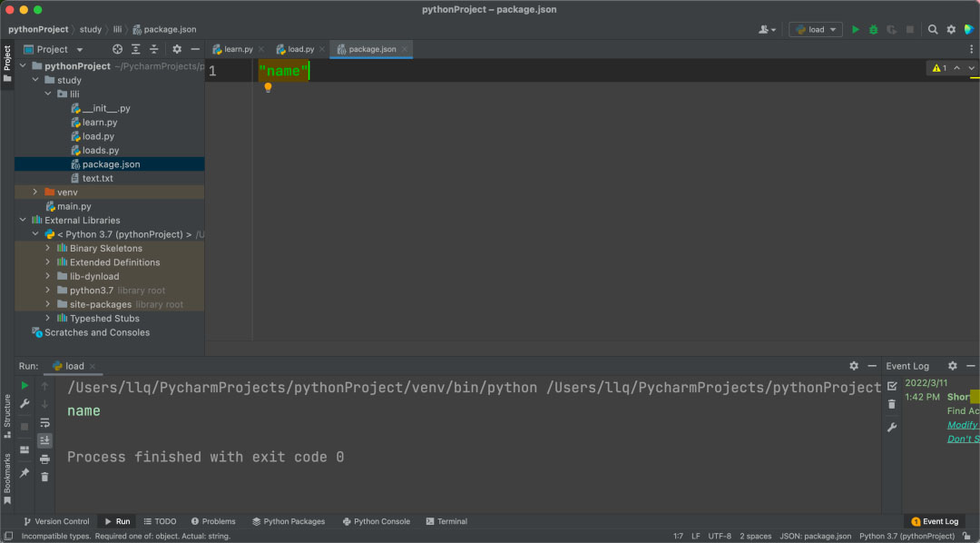The height and width of the screenshot is (543, 980).
Task: Mark all Event Log notifications read
Action: pyautogui.click(x=892, y=386)
